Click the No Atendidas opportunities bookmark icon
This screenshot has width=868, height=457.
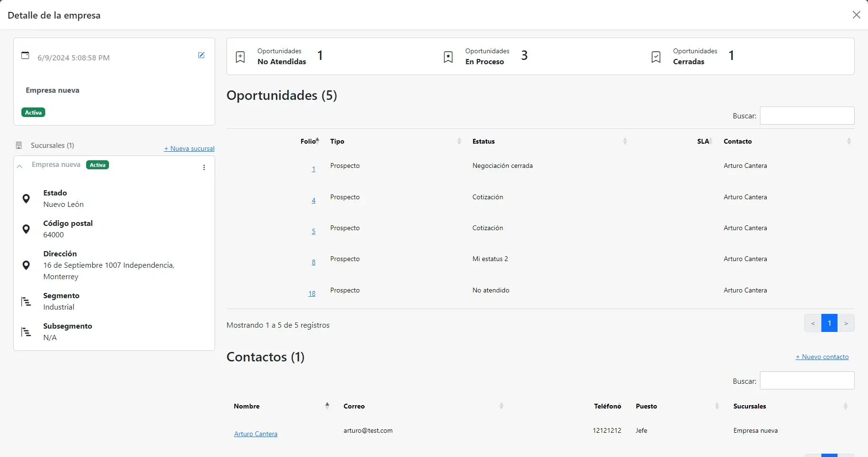(x=240, y=57)
